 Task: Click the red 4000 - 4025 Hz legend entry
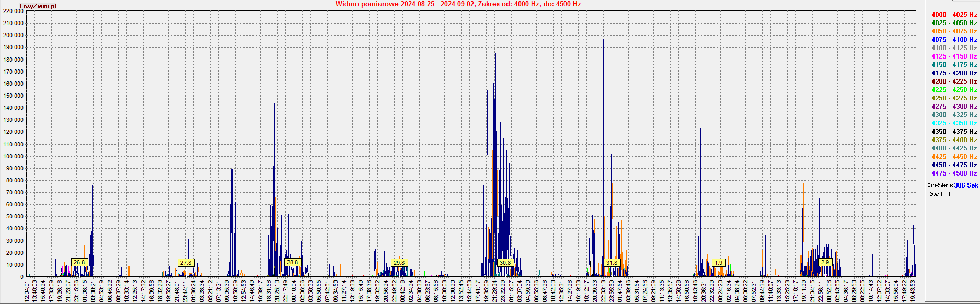click(954, 15)
